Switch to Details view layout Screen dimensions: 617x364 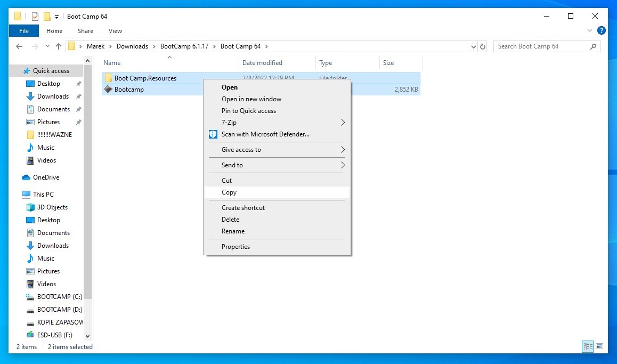[x=588, y=347]
